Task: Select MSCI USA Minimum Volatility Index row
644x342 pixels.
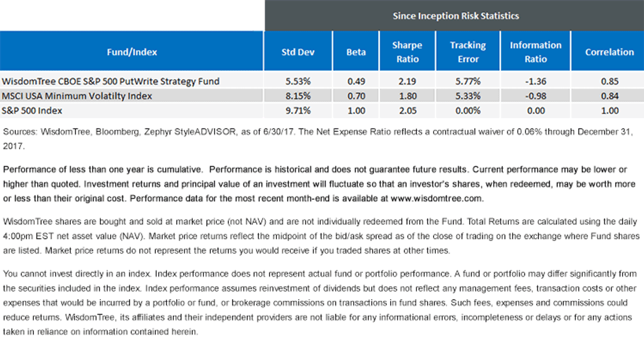Action: pyautogui.click(x=322, y=96)
